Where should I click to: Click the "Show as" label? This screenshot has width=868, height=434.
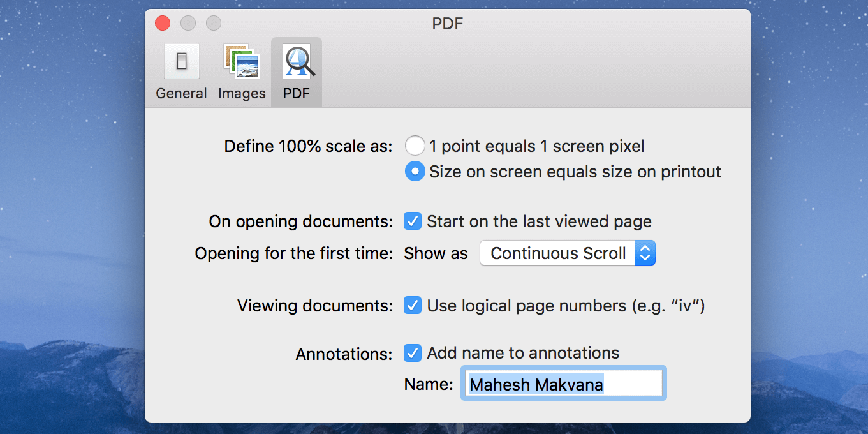436,253
